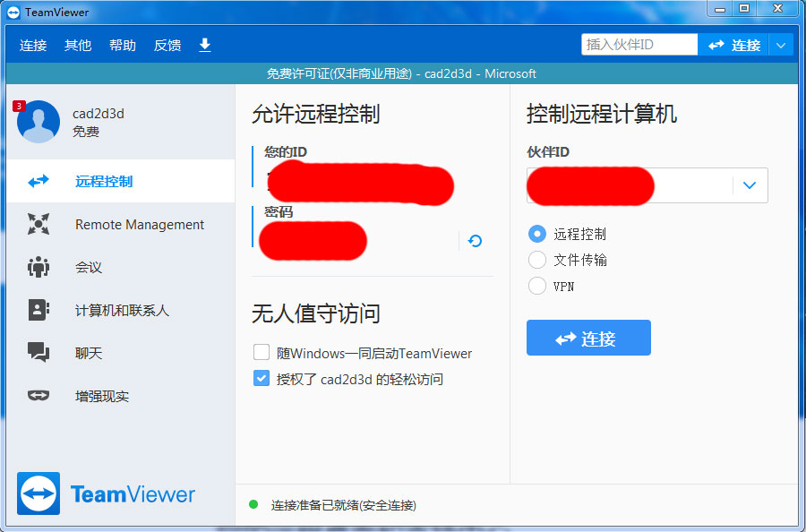Click the refresh password circular arrow icon
The height and width of the screenshot is (532, 806).
pyautogui.click(x=475, y=241)
